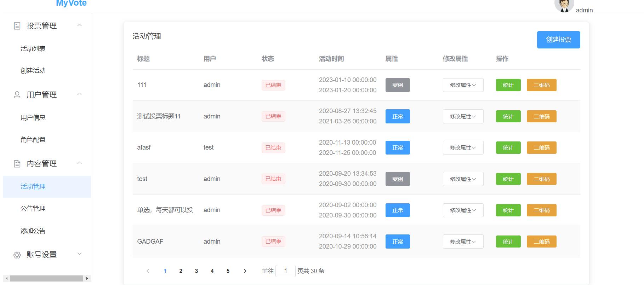Image resolution: width=644 pixels, height=285 pixels.
Task: Go to next page arrow
Action: click(245, 271)
